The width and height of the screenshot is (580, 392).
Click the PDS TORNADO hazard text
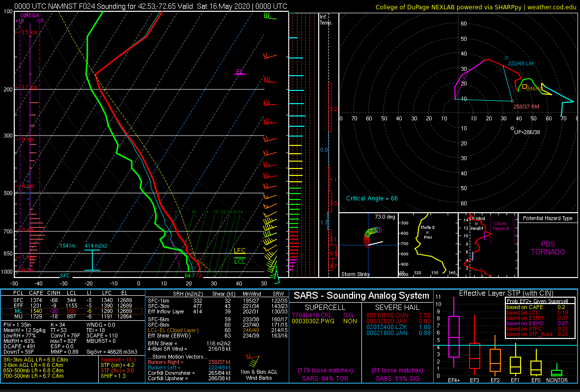(548, 248)
